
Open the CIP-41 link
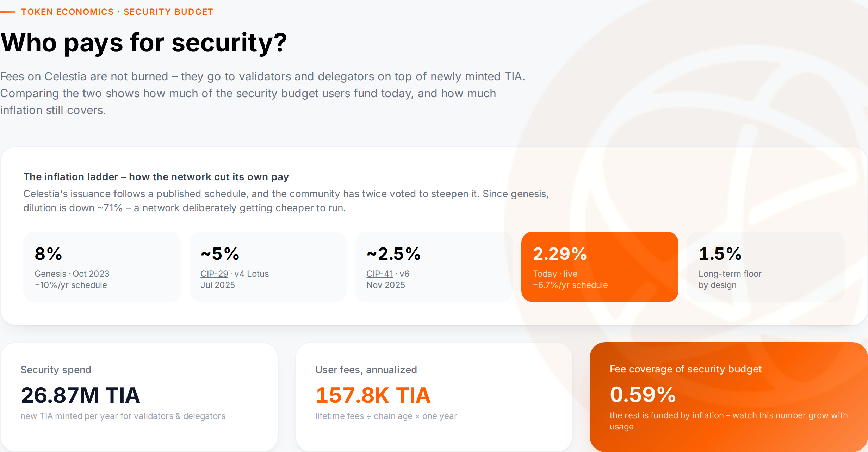click(380, 274)
